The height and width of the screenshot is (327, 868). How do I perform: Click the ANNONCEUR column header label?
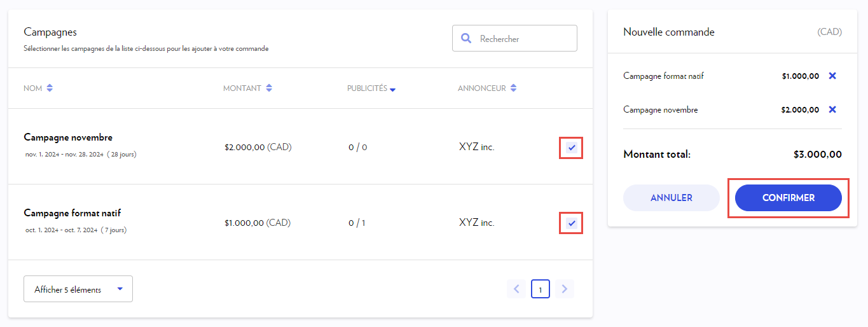click(481, 88)
